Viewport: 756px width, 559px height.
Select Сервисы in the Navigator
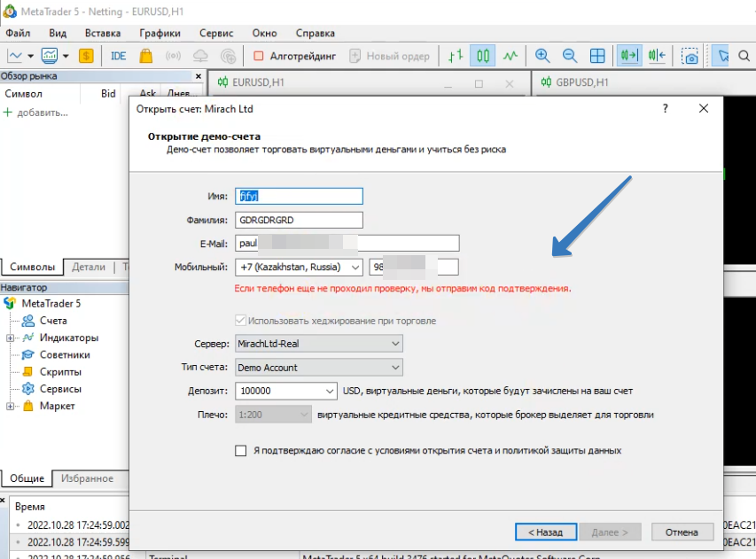coord(60,389)
